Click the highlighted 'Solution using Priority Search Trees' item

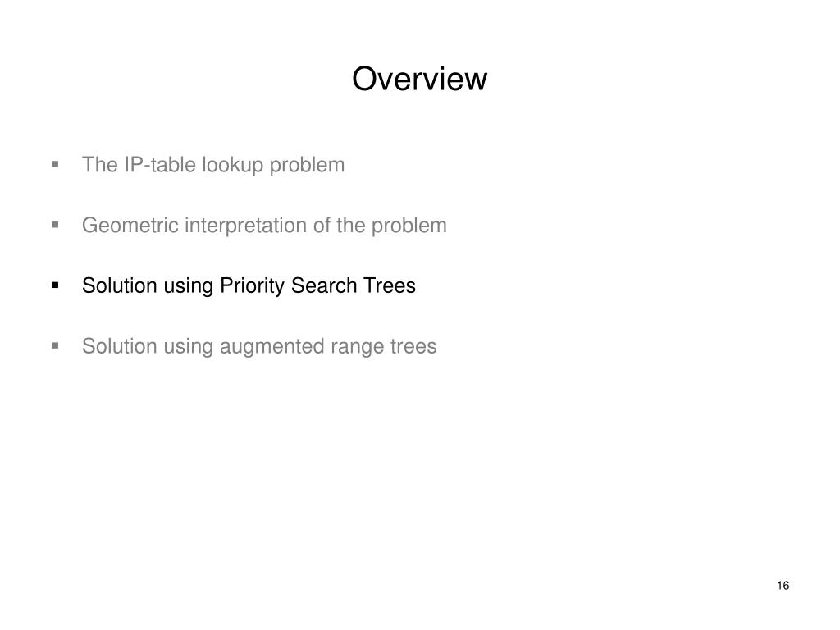click(249, 285)
